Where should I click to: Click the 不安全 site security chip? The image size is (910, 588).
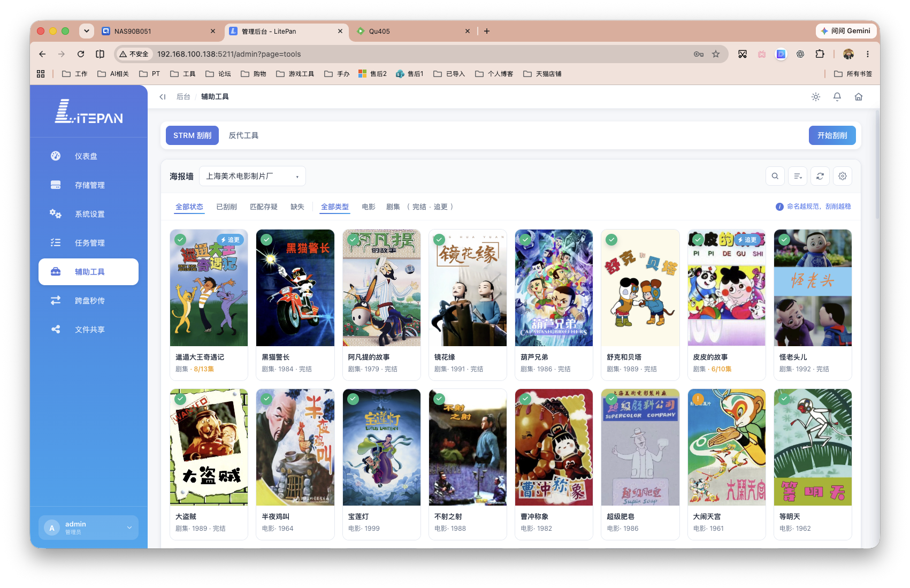point(134,54)
